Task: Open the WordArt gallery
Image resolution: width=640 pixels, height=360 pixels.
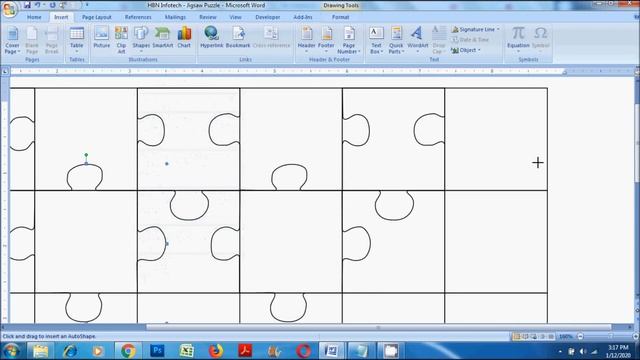Action: click(x=418, y=40)
